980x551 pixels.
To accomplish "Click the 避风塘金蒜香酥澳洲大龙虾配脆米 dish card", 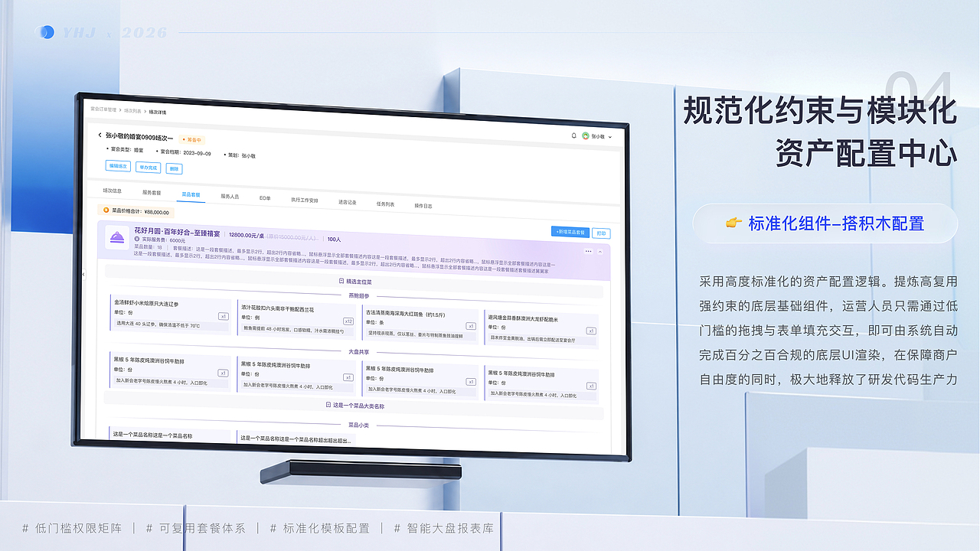I will [x=541, y=331].
